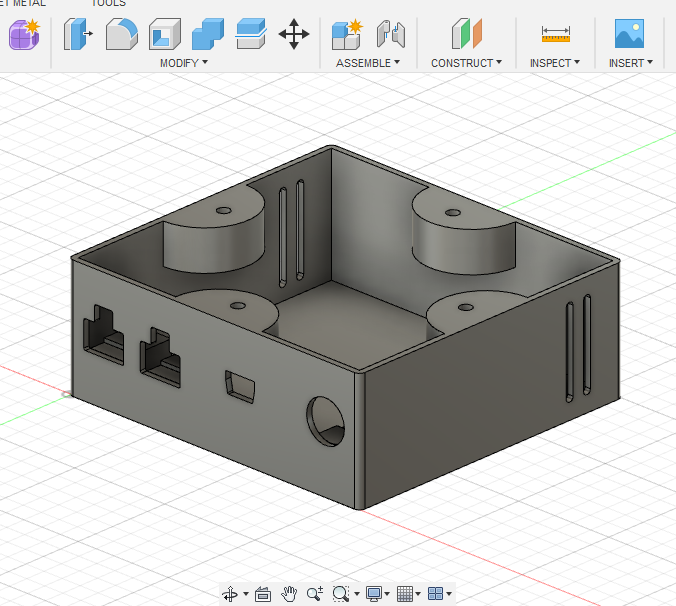Select screw hole on front-left standoff
The image size is (676, 606).
(x=238, y=306)
